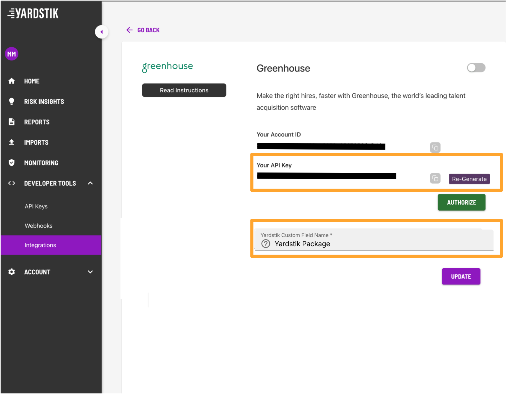Open the MM user avatar

click(x=11, y=54)
